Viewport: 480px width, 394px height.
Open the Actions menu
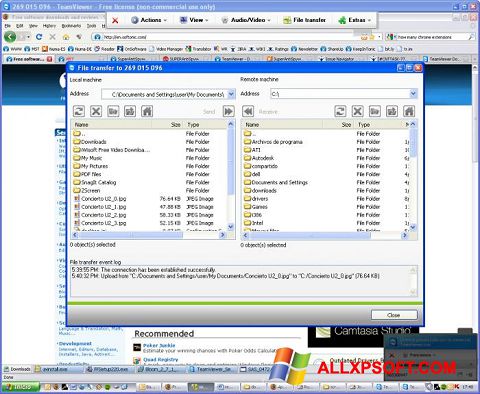point(149,20)
